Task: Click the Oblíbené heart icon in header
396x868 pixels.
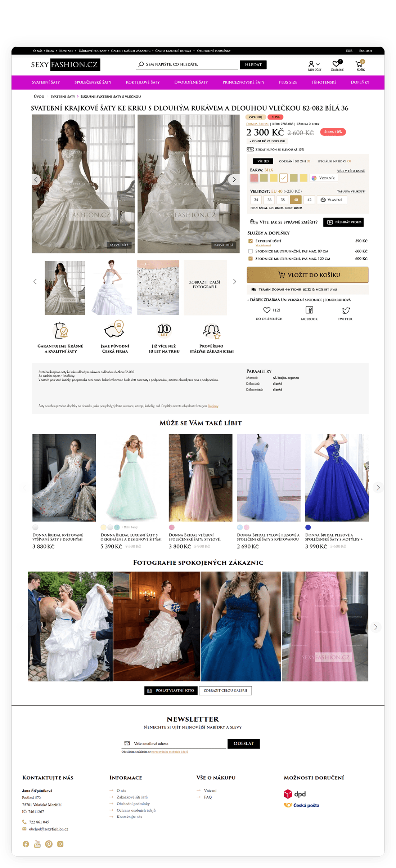Action: (337, 64)
